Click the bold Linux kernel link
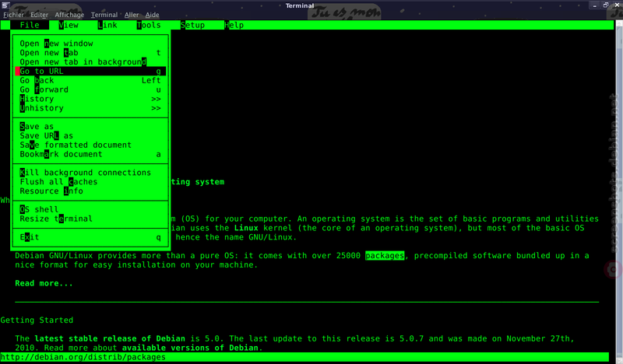Image resolution: width=623 pixels, height=364 pixels. [x=246, y=228]
